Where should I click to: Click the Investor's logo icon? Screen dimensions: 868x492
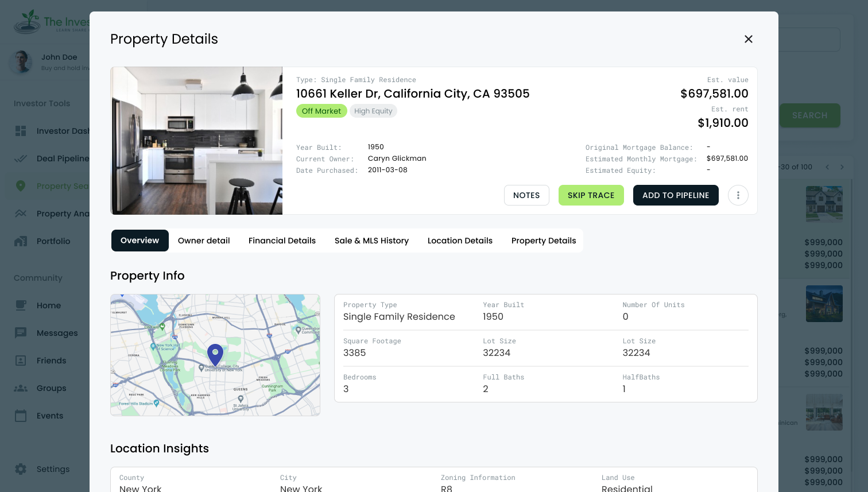click(x=27, y=22)
